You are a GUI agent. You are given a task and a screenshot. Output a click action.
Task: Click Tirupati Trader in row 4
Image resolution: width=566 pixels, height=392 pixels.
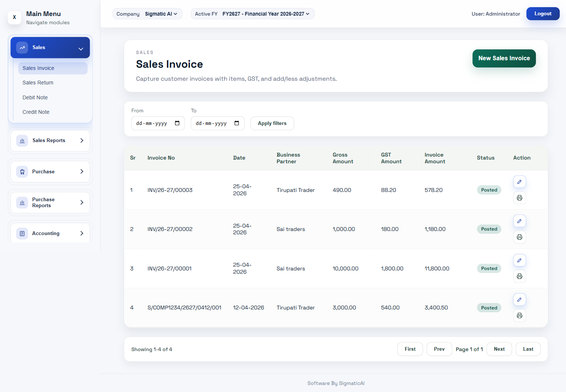click(296, 308)
